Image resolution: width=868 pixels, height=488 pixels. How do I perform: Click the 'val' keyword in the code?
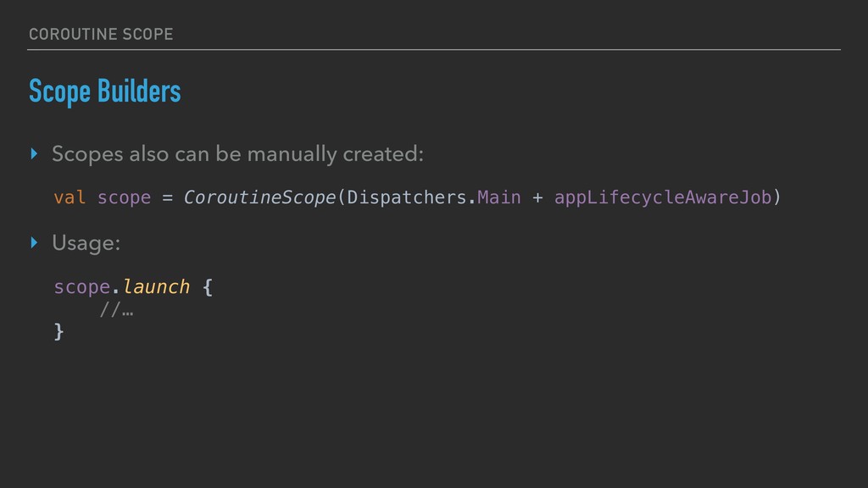click(x=70, y=198)
